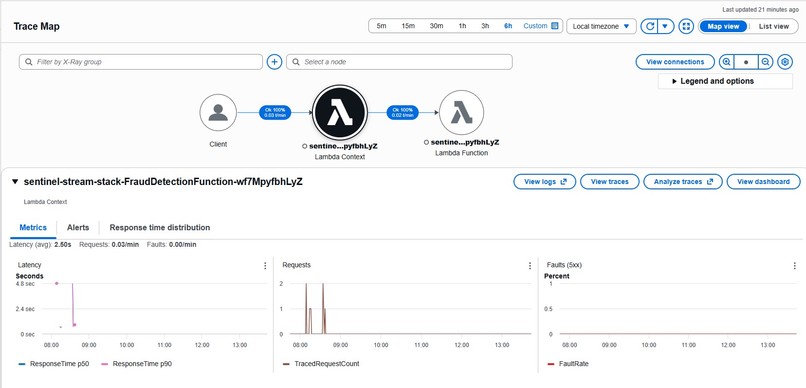806x388 pixels.
Task: Click the refresh icon
Action: point(650,26)
